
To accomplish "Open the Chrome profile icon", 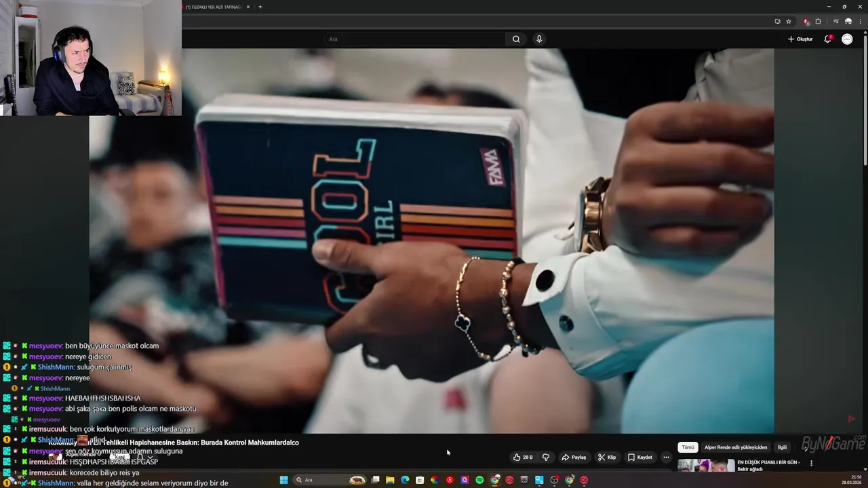I will [848, 22].
